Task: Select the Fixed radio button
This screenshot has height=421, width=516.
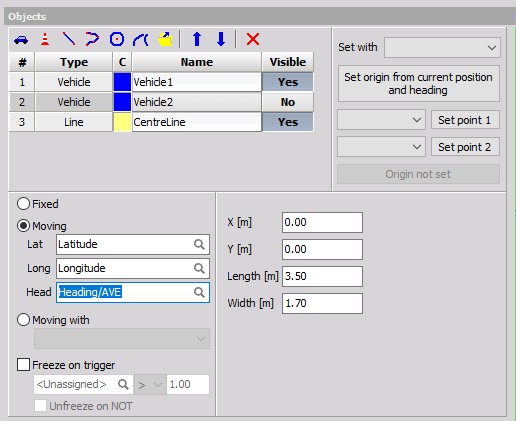Action: (x=23, y=204)
